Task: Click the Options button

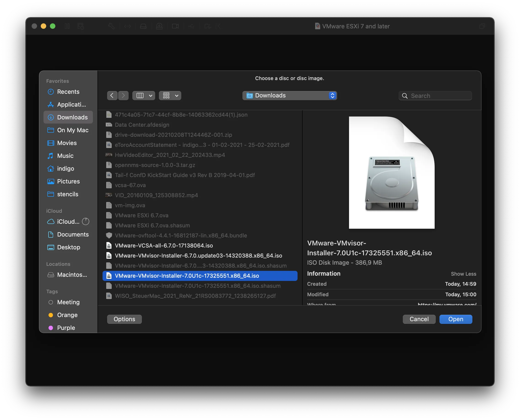Action: pyautogui.click(x=124, y=319)
